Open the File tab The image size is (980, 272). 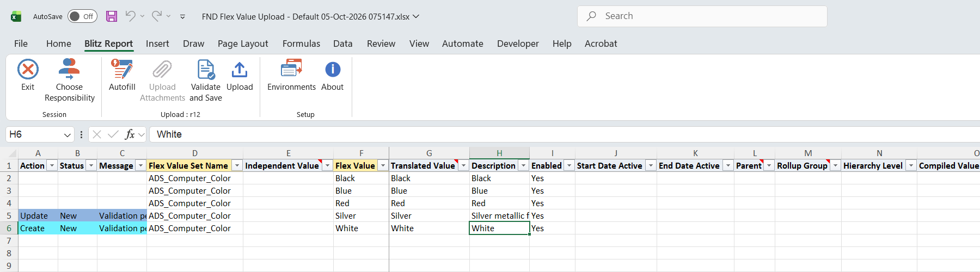[x=21, y=44]
